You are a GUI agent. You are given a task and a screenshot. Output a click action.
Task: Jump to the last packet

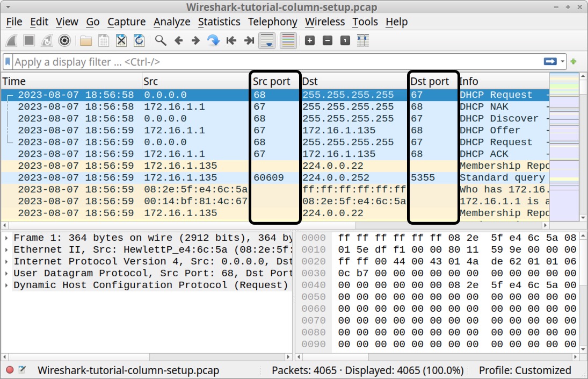tap(249, 40)
